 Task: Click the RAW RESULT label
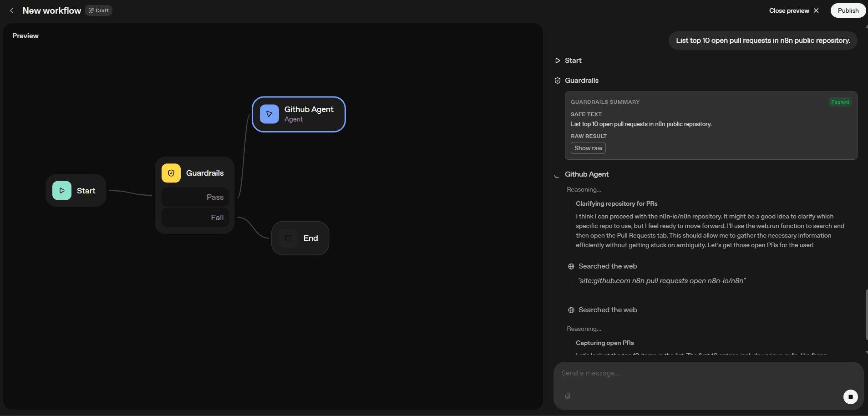589,136
